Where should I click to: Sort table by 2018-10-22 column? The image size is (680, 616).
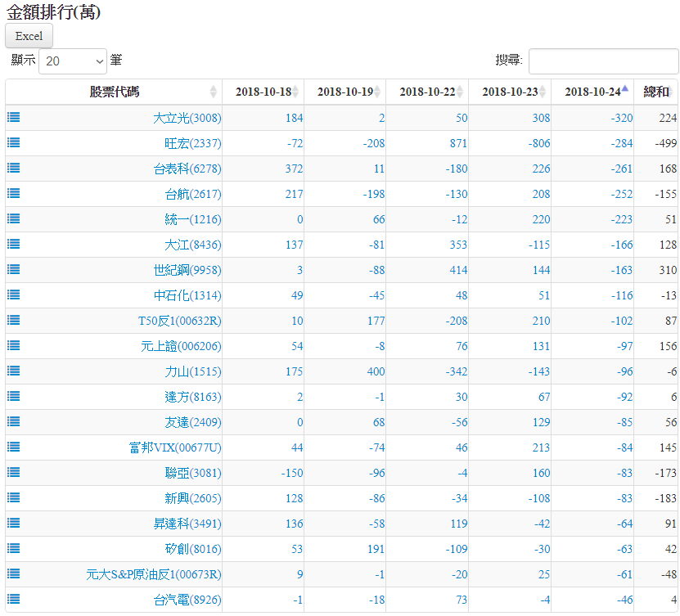point(427,92)
